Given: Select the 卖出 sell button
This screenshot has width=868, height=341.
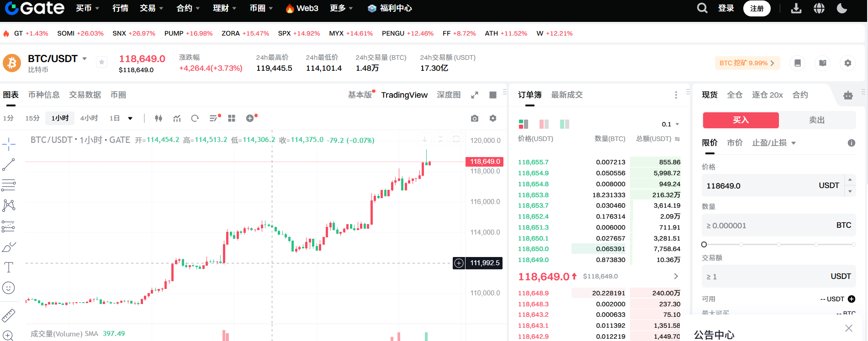Looking at the screenshot, I should pos(816,120).
